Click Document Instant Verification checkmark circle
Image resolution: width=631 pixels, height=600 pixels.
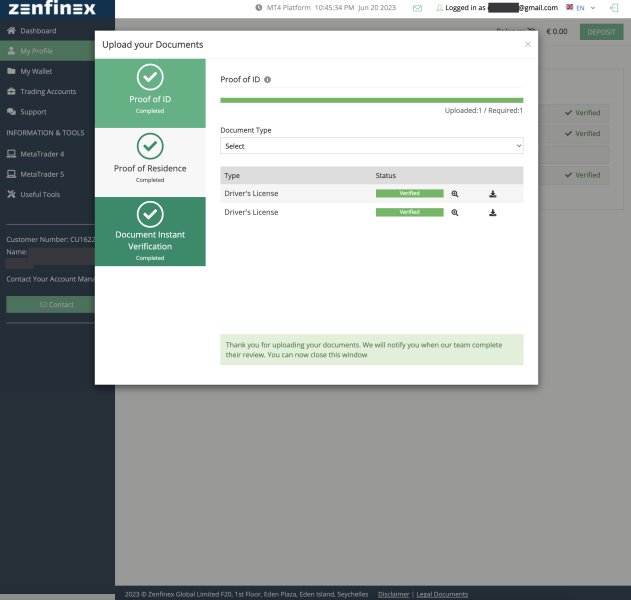coord(150,214)
